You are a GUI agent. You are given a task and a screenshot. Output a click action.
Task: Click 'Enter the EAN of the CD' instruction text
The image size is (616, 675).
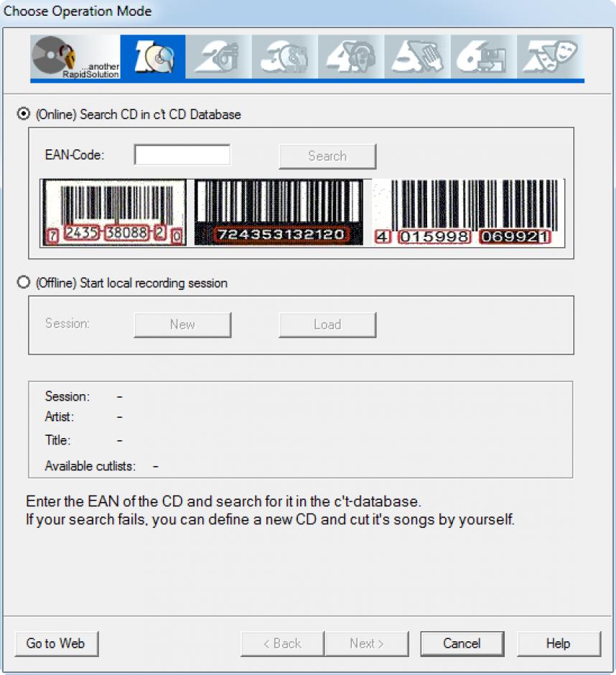[x=223, y=501]
